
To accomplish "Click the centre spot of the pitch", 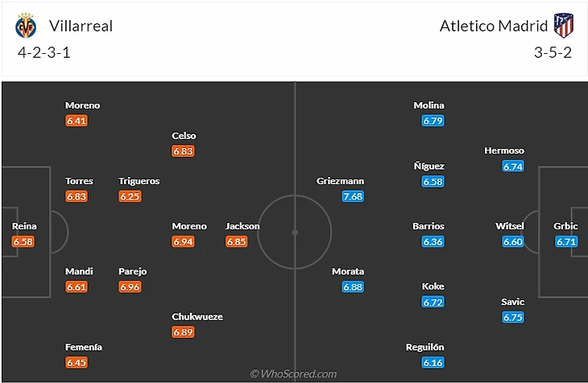I will click(295, 233).
